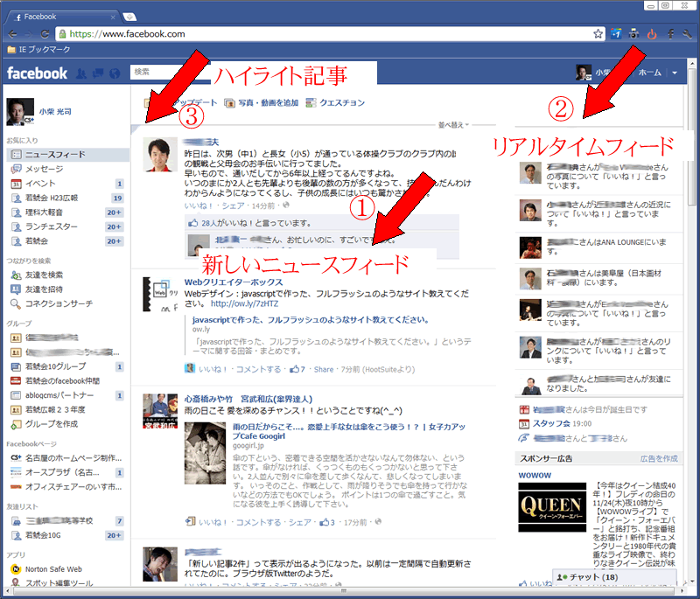Open the 雨の日だからこそ article headline

pyautogui.click(x=348, y=431)
